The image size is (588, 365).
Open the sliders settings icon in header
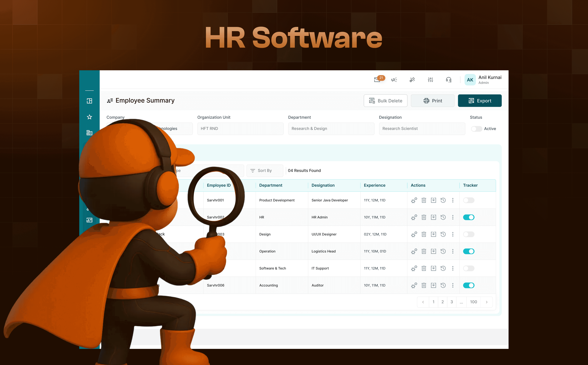tap(430, 80)
